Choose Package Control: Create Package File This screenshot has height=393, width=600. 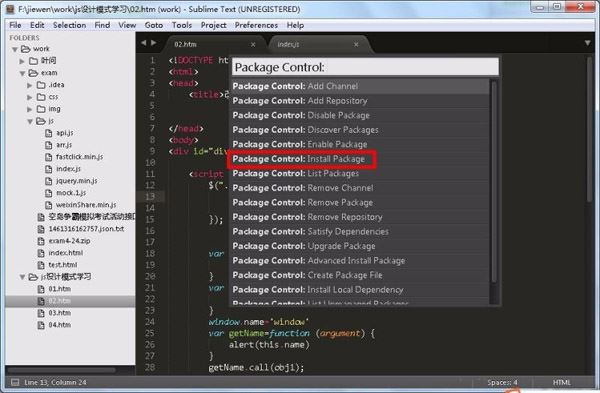tap(360, 275)
